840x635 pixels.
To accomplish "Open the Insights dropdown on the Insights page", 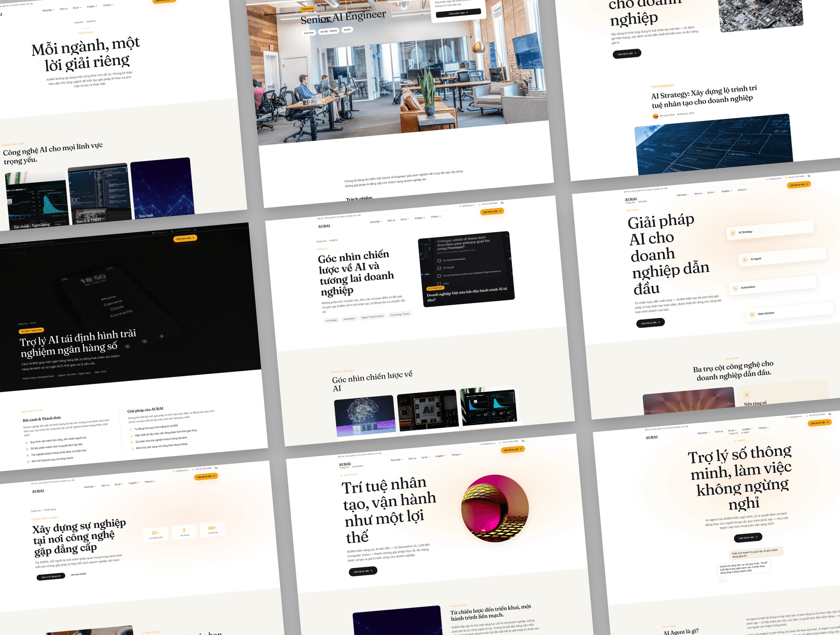I will click(x=420, y=218).
